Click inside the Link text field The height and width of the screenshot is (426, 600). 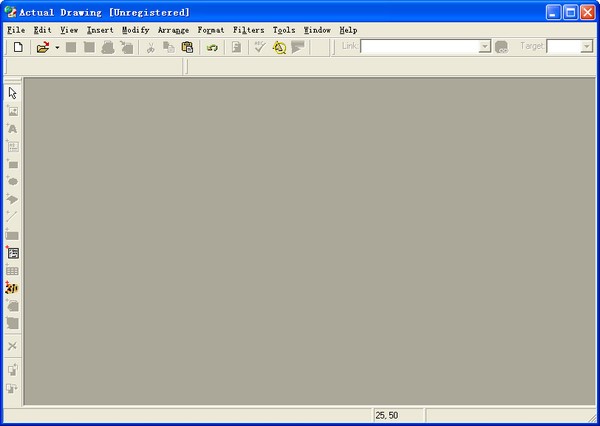(420, 46)
